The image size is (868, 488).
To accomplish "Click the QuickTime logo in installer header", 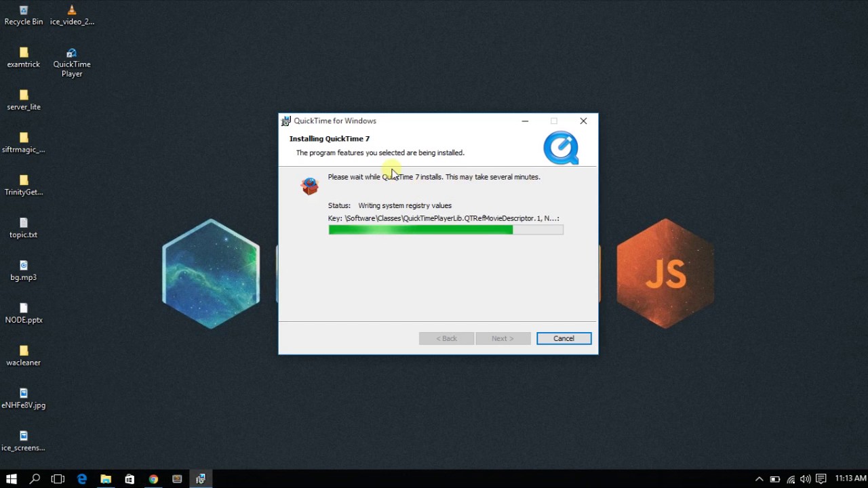I will 561,148.
